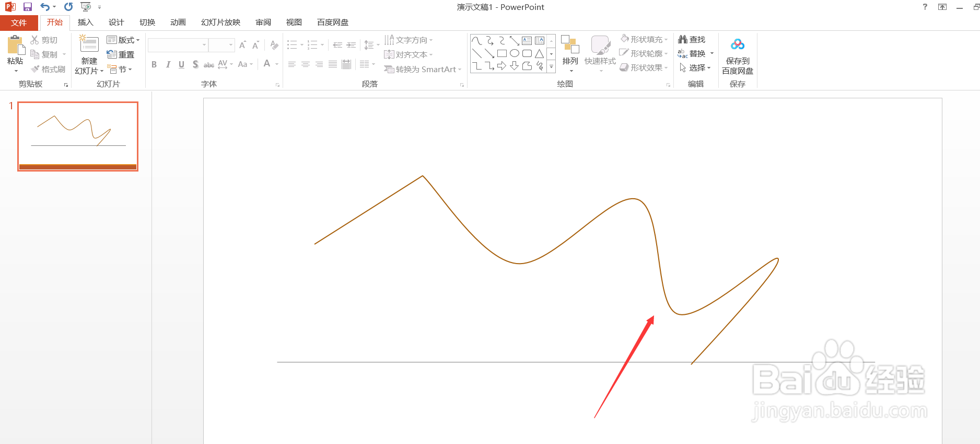Viewport: 980px width, 444px height.
Task: Switch to the 视图 view tab
Action: coord(294,22)
